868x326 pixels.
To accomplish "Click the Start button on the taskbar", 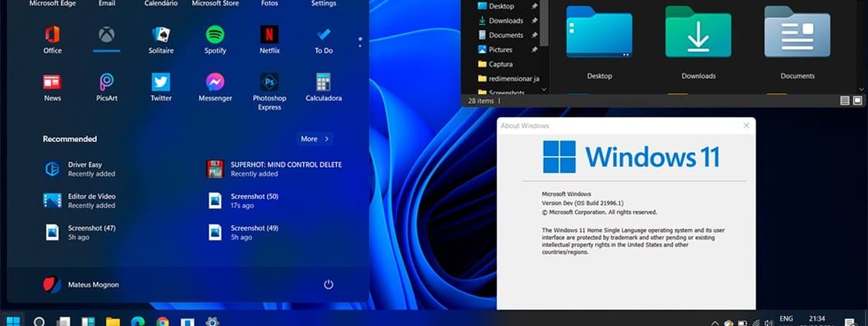I will point(12,321).
